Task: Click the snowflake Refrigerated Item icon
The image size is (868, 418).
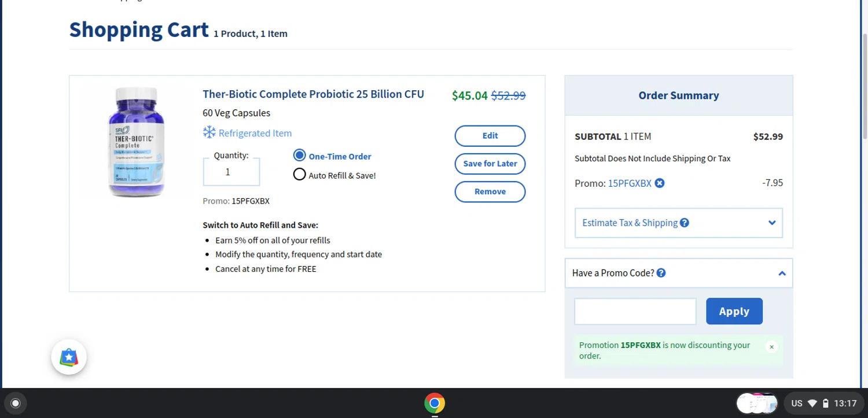Action: click(209, 132)
